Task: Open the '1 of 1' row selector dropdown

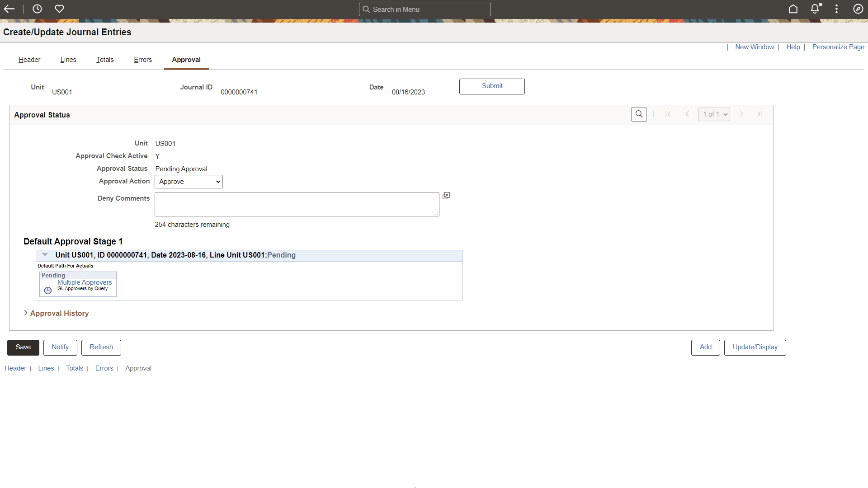Action: point(714,114)
